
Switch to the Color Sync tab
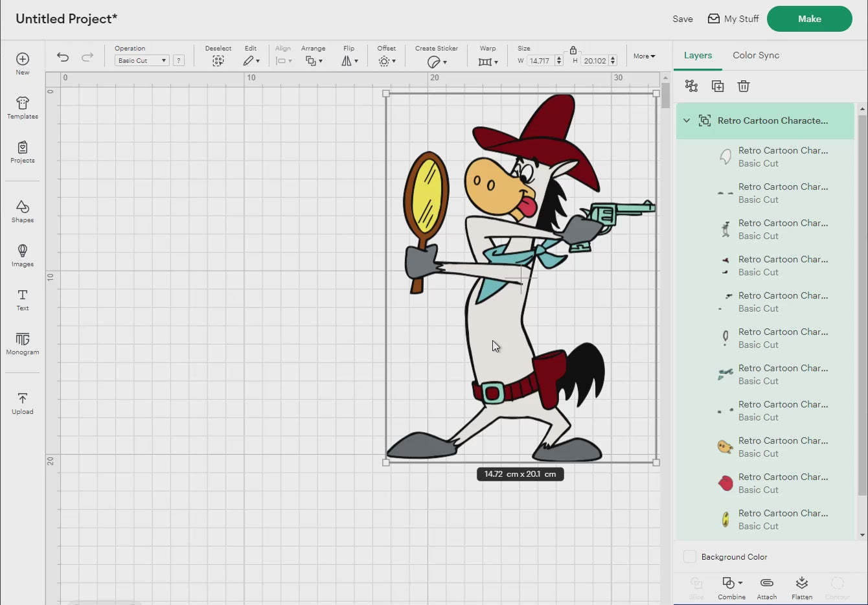pyautogui.click(x=756, y=55)
